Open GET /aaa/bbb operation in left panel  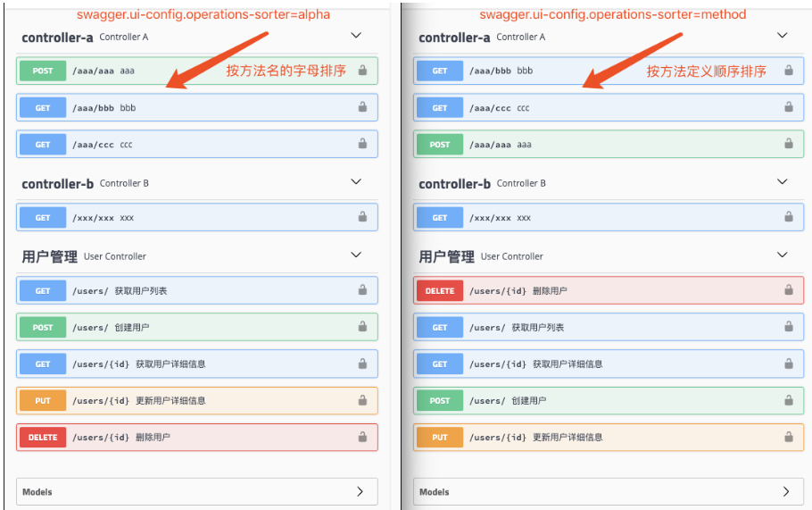pyautogui.click(x=197, y=107)
